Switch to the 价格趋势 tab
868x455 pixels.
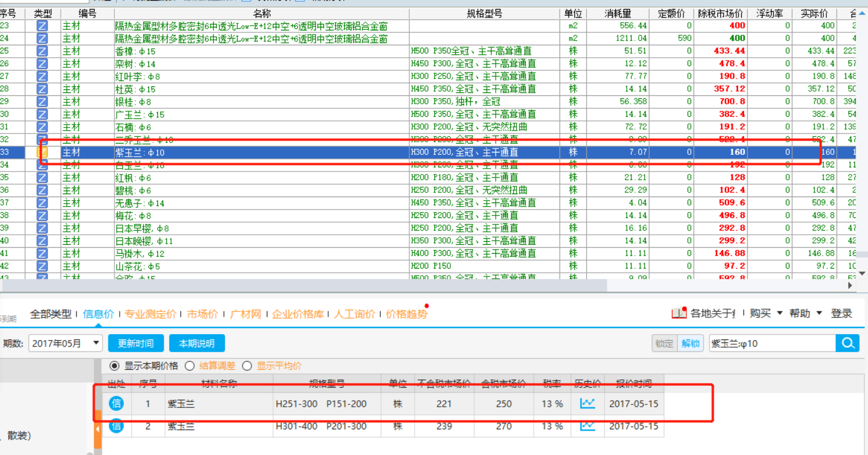(407, 314)
